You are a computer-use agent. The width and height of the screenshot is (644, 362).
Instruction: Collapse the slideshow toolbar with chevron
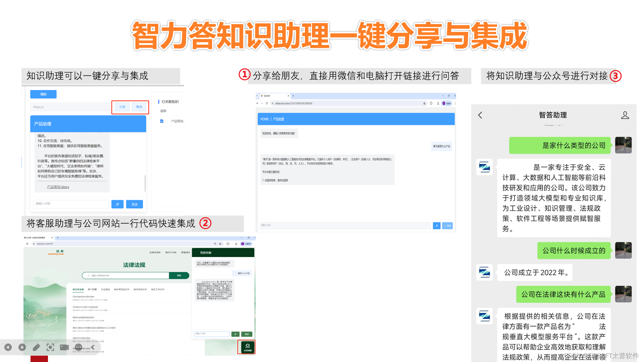(93, 347)
